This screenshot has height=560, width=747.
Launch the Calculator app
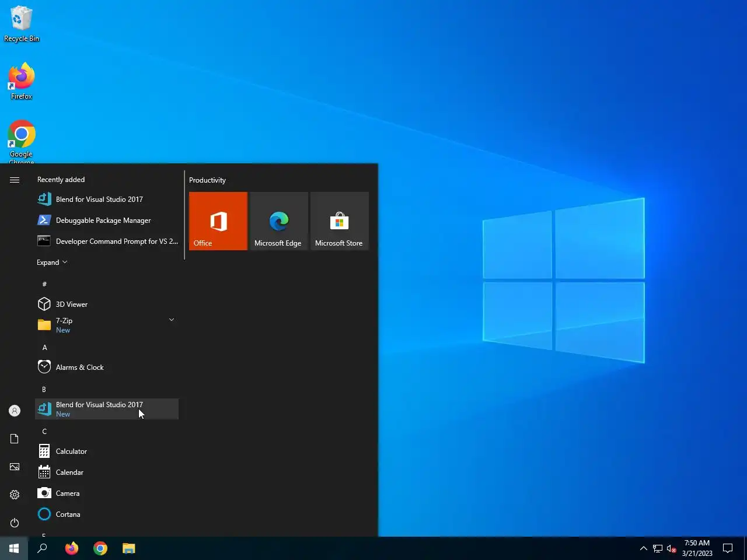(x=107, y=452)
